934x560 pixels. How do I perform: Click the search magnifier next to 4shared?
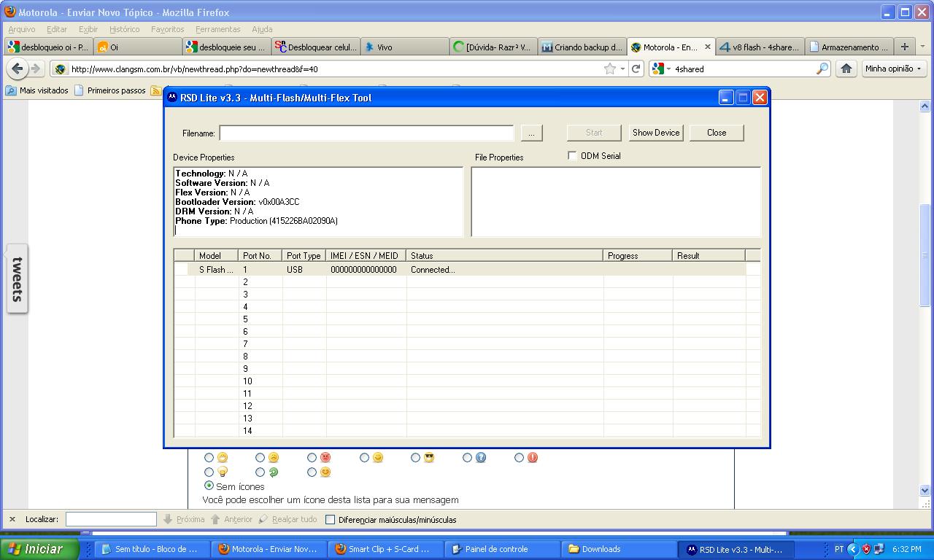click(x=822, y=69)
